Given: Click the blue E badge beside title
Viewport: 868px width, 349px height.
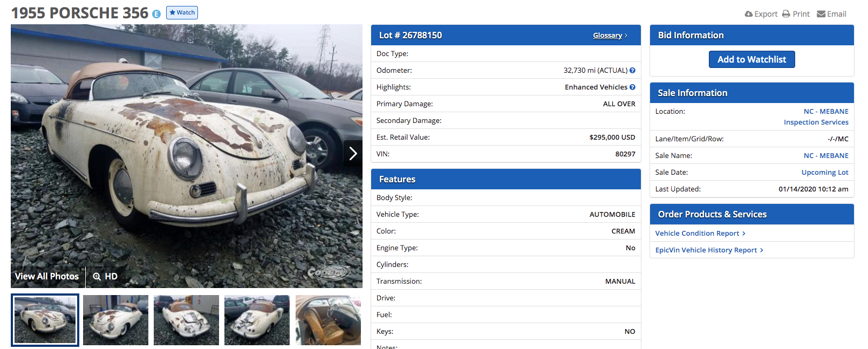Looking at the screenshot, I should pyautogui.click(x=156, y=14).
